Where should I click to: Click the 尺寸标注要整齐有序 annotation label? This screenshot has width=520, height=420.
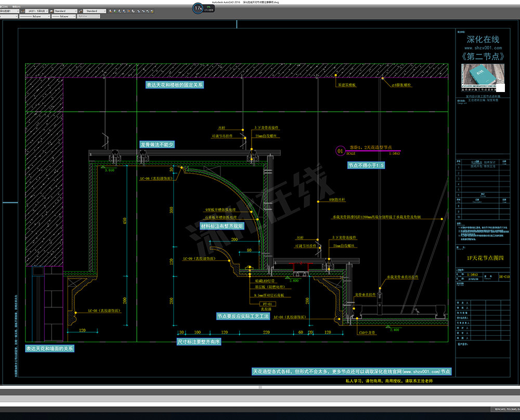[x=199, y=342]
